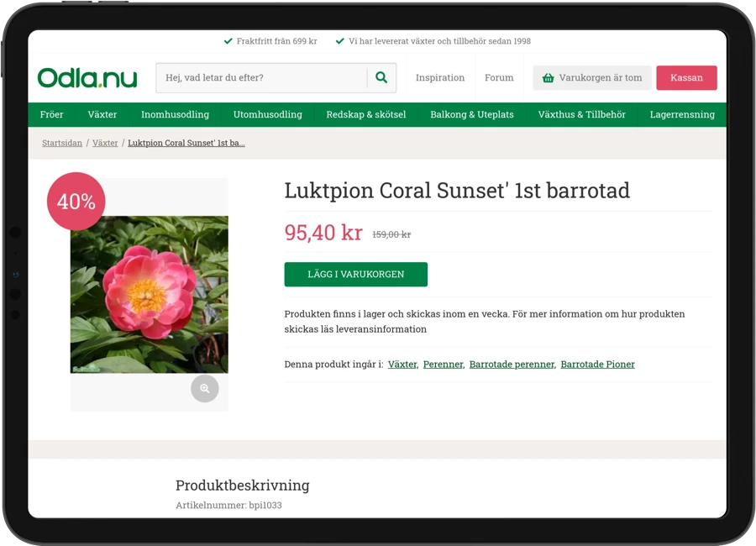
Task: Click the shopping basket icon
Action: [549, 78]
